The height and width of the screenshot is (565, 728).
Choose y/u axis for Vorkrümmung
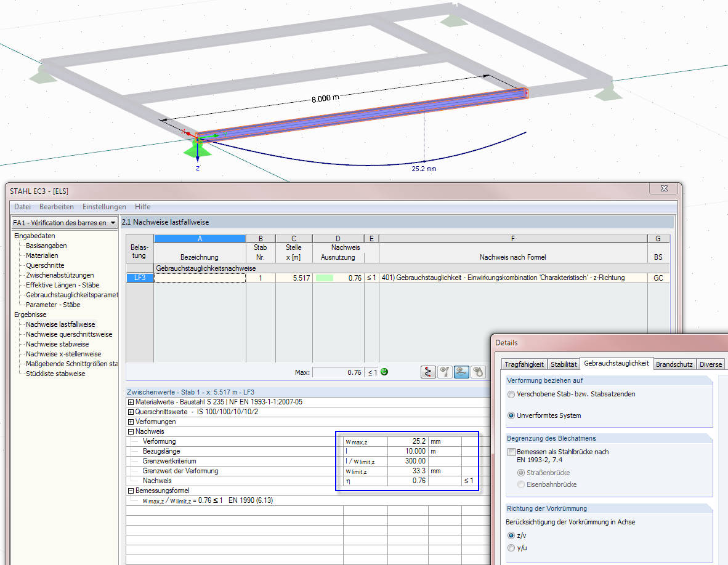pyautogui.click(x=511, y=548)
